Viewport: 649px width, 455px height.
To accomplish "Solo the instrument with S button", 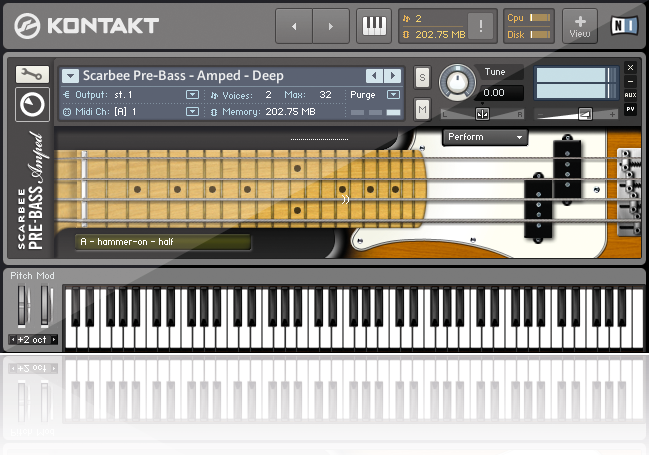I will (x=422, y=77).
